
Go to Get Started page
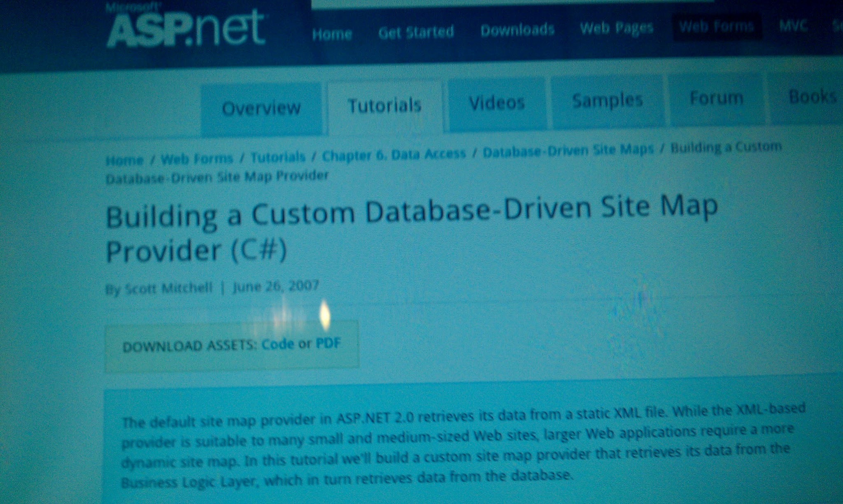[416, 32]
